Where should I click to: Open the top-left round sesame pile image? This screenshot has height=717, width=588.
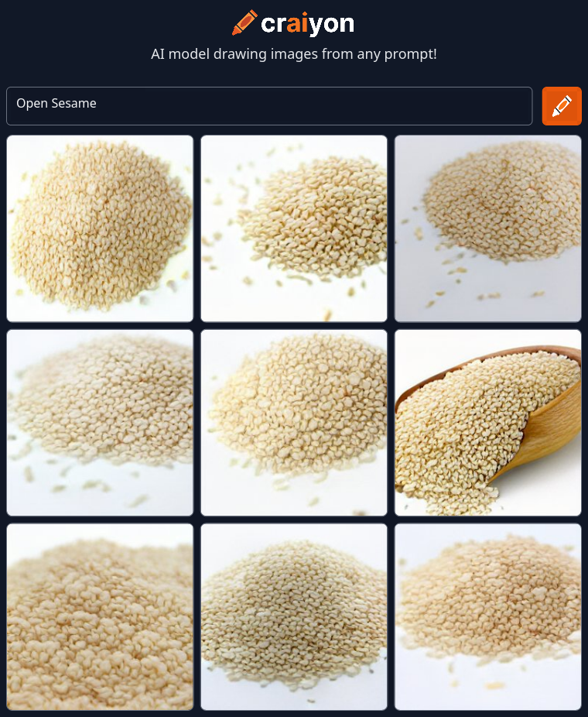(100, 228)
